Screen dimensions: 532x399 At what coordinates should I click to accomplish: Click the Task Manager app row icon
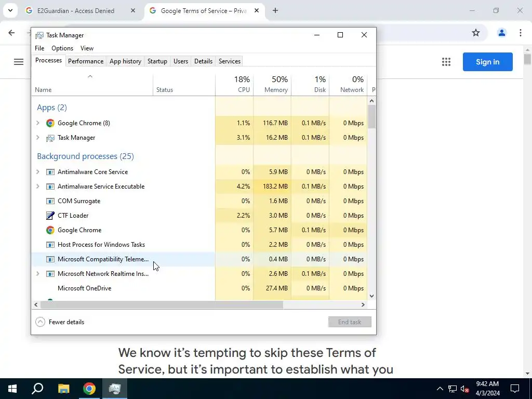coord(50,138)
